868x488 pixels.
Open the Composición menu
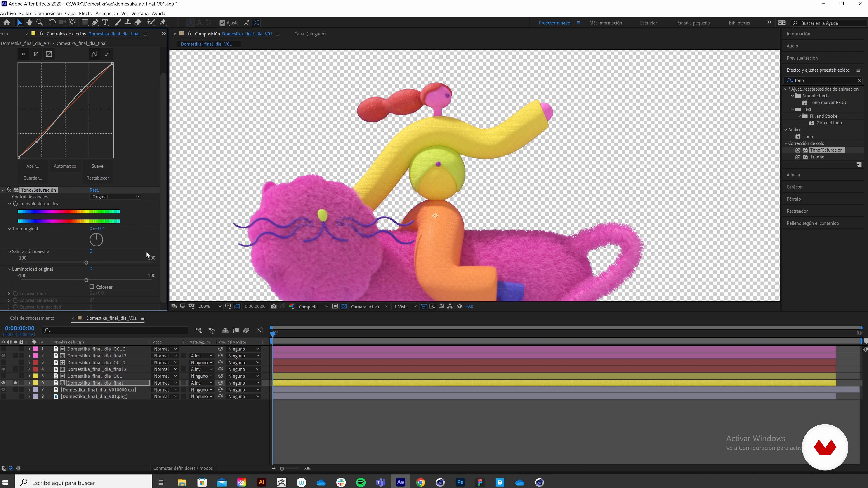coord(48,14)
